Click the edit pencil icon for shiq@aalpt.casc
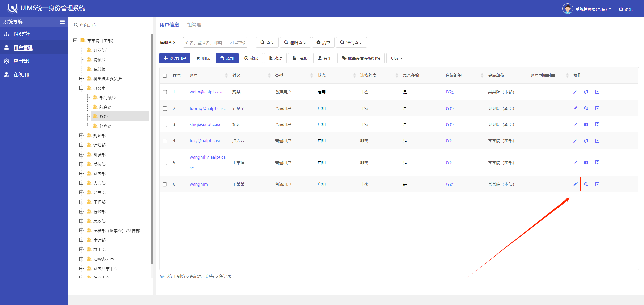This screenshot has height=305, width=644. (x=575, y=125)
